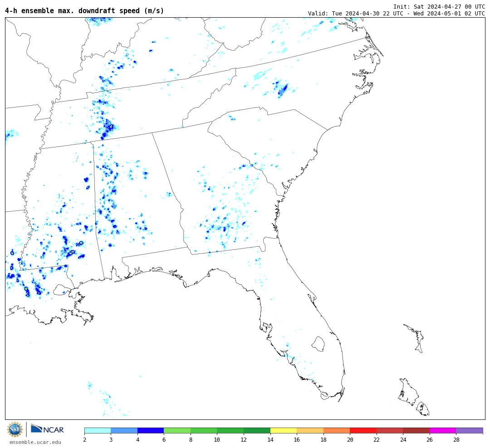Click the purple 28+ legend swatch
Viewport: 490px width, 448px height.
[x=470, y=430]
